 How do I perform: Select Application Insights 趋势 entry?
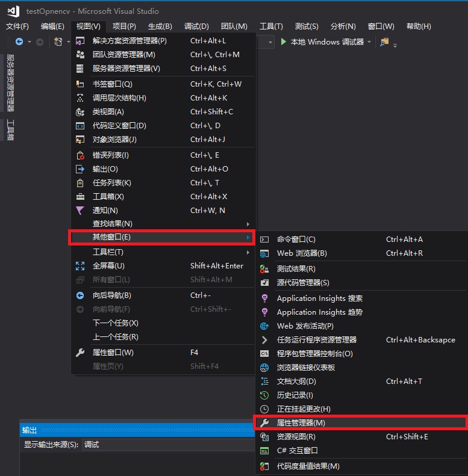[x=361, y=312]
